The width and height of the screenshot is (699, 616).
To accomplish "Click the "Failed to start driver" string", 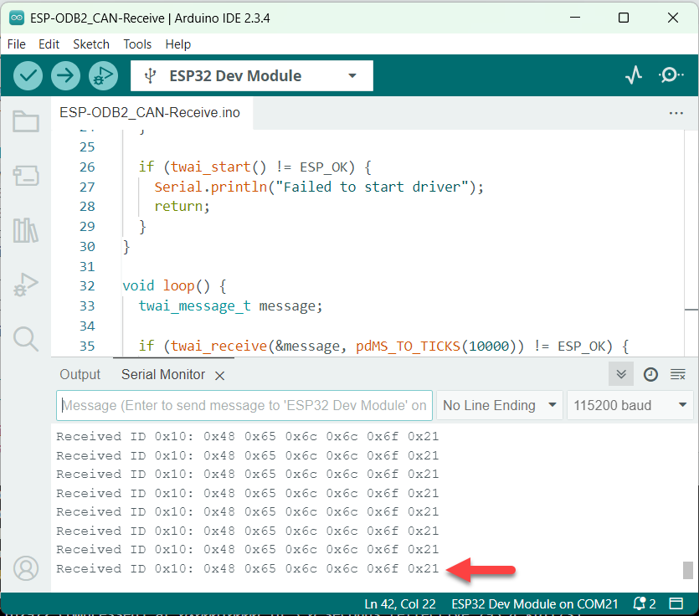I will (373, 187).
